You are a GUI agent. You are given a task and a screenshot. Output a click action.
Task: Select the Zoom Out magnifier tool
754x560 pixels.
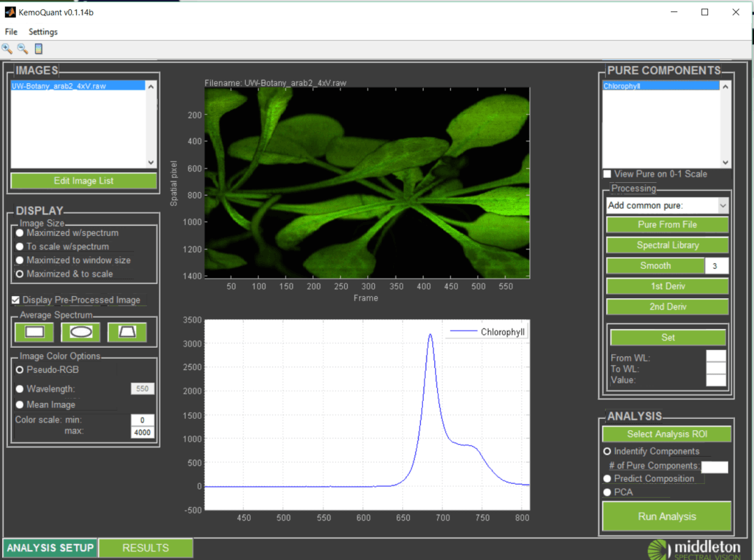click(23, 49)
